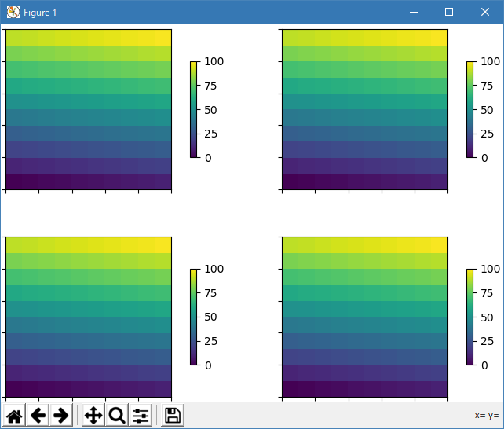Click '50' label on bottom-right colorbar

point(487,317)
